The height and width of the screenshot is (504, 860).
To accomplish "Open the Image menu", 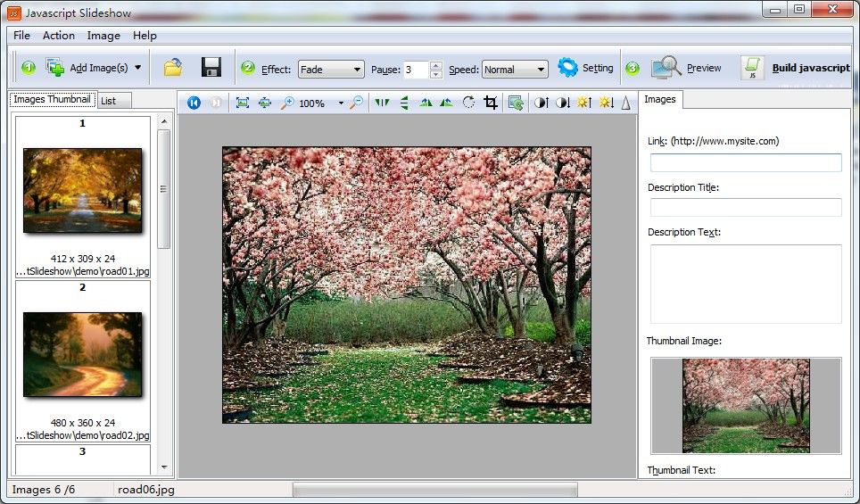I will [103, 36].
